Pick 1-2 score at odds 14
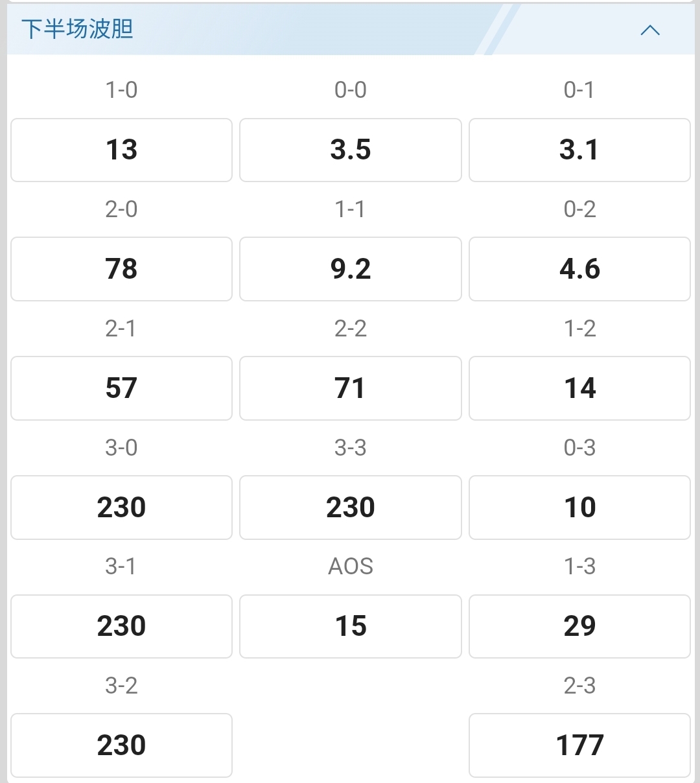Screen dimensions: 700x783 coord(579,388)
